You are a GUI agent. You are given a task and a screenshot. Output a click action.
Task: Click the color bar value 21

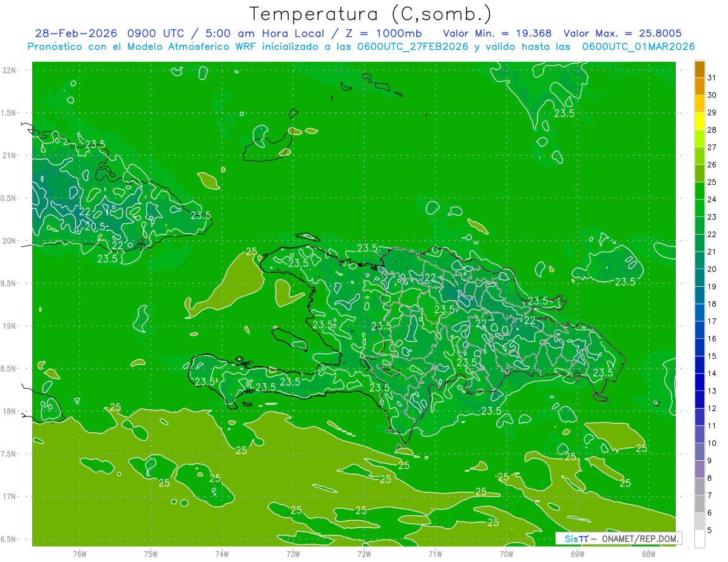[712, 252]
